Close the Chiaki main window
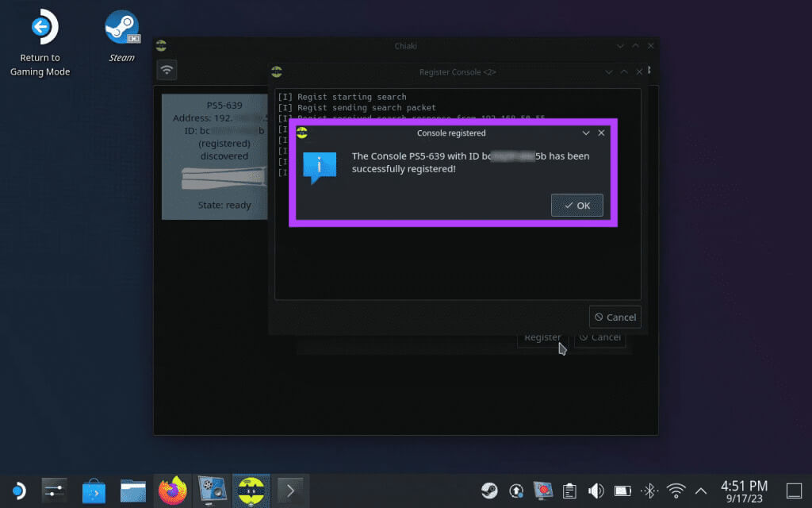Screen dimensions: 812x508 tap(651, 46)
